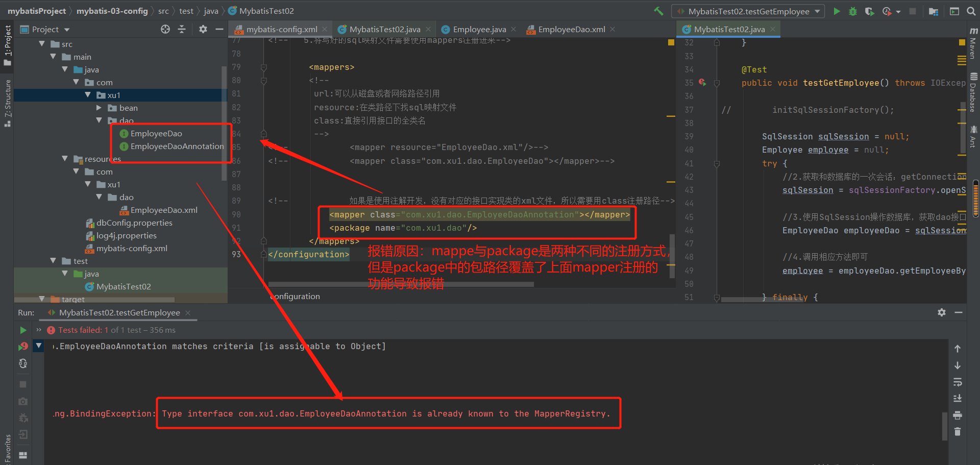980x465 pixels.
Task: Click mybatisProject in the breadcrumb bar
Action: (37, 11)
